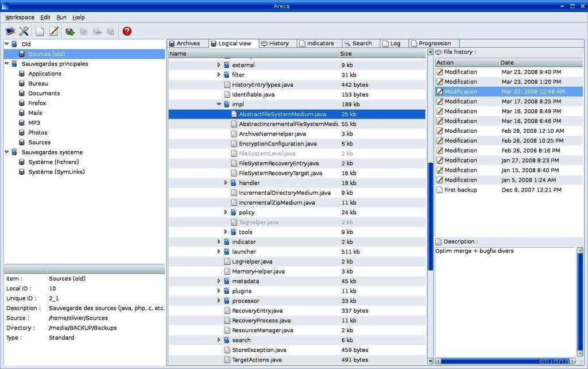The width and height of the screenshot is (588, 369).
Task: Click the open workspace toolbar icon
Action: click(x=10, y=31)
